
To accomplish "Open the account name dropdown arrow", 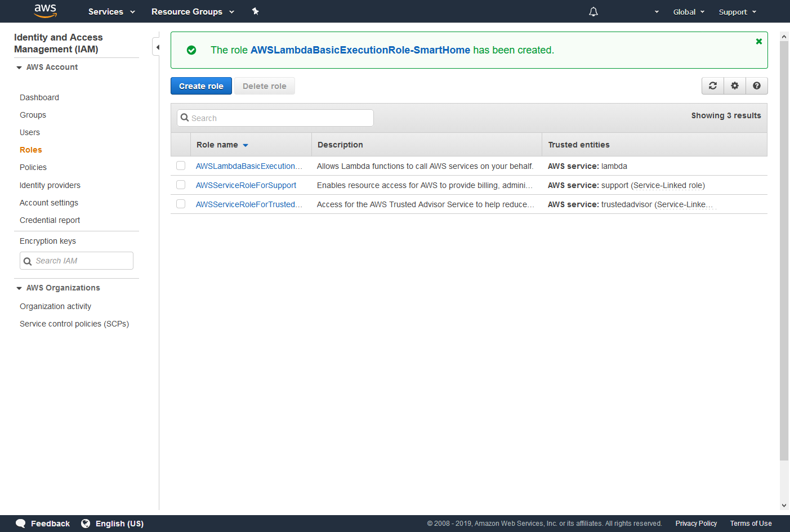I will (x=657, y=12).
